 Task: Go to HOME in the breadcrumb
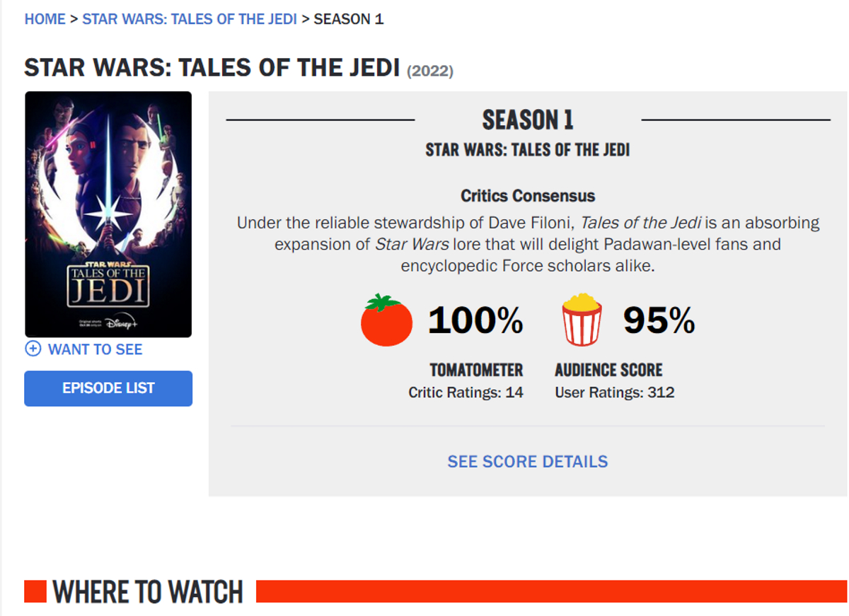(45, 19)
